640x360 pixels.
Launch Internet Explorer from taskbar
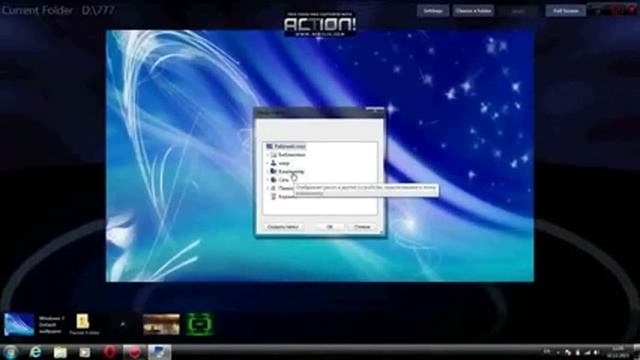pyautogui.click(x=36, y=352)
